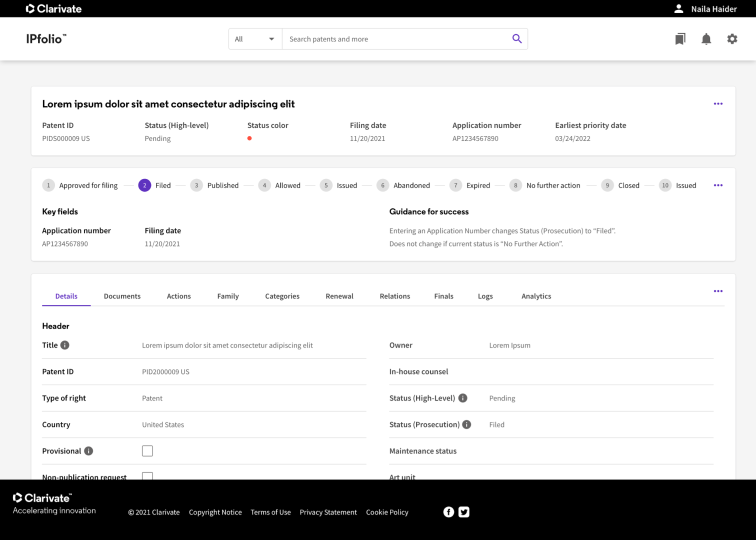Click info icon beside Status (High-Level)

tap(463, 398)
